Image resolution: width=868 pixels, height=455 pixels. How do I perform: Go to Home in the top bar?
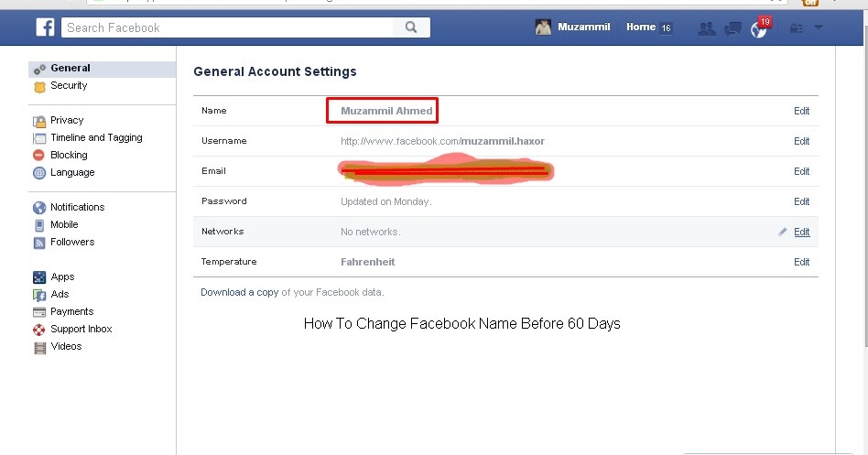pyautogui.click(x=641, y=27)
